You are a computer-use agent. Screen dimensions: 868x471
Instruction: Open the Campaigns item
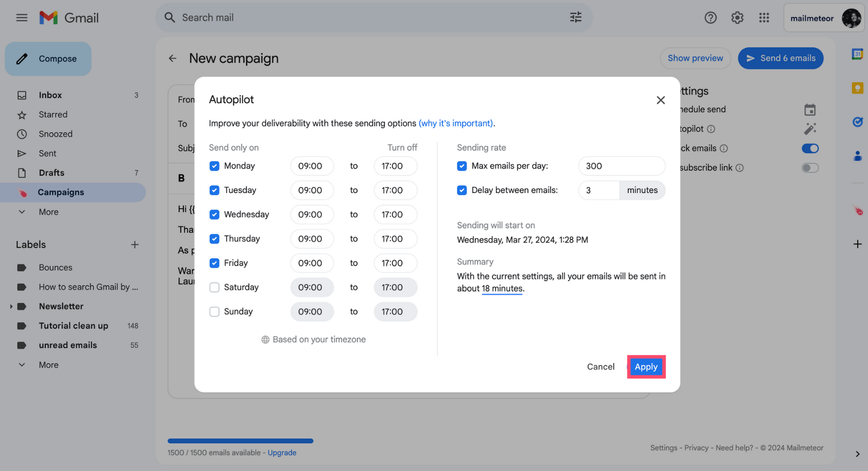[x=73, y=192]
